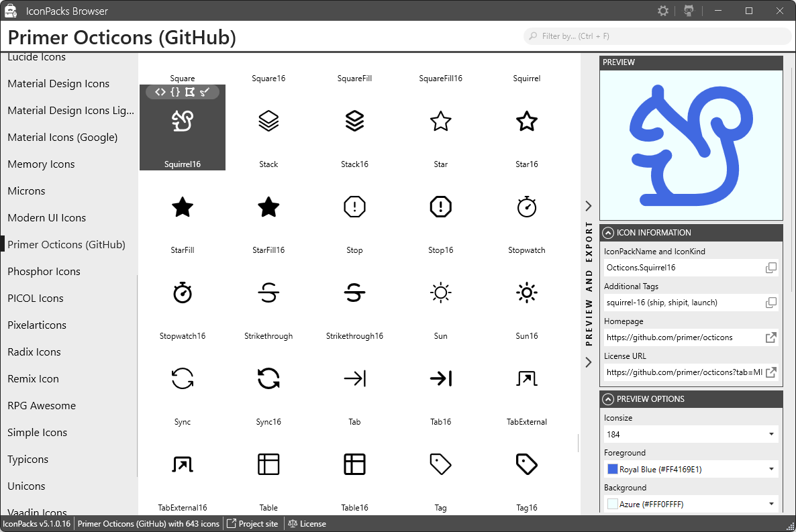The width and height of the screenshot is (796, 532).
Task: Collapse the Icon Information section
Action: coord(608,233)
